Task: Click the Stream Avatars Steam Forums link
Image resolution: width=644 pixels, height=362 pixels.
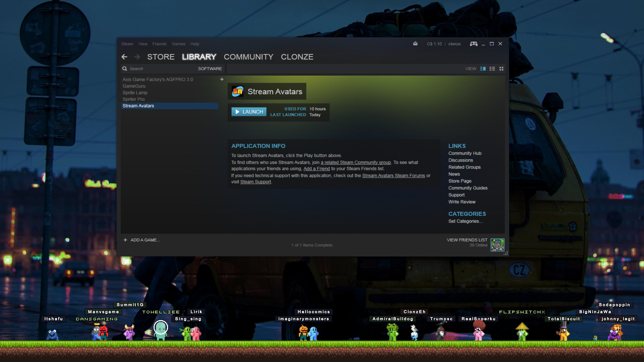Action: (393, 176)
